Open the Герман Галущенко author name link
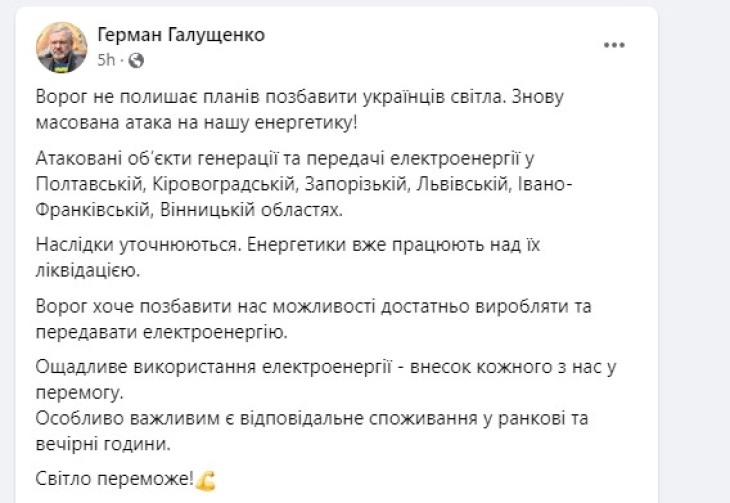Viewport: 730px width, 503px height. (181, 35)
